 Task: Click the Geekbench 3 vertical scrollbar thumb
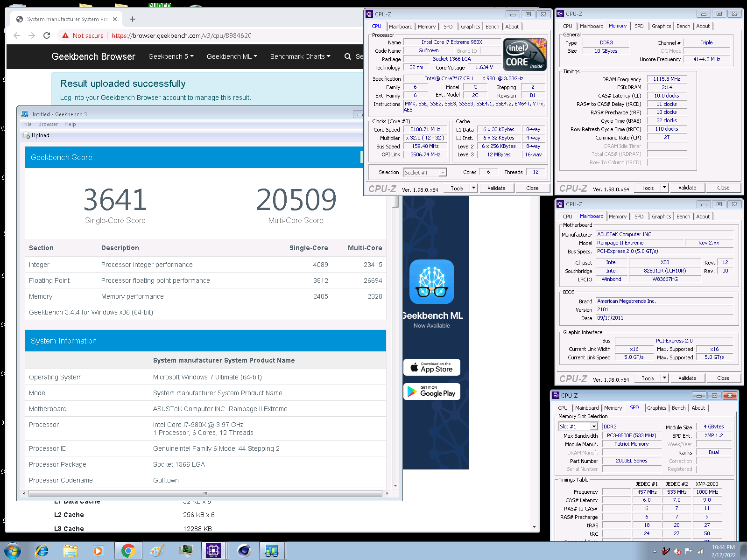[395, 202]
